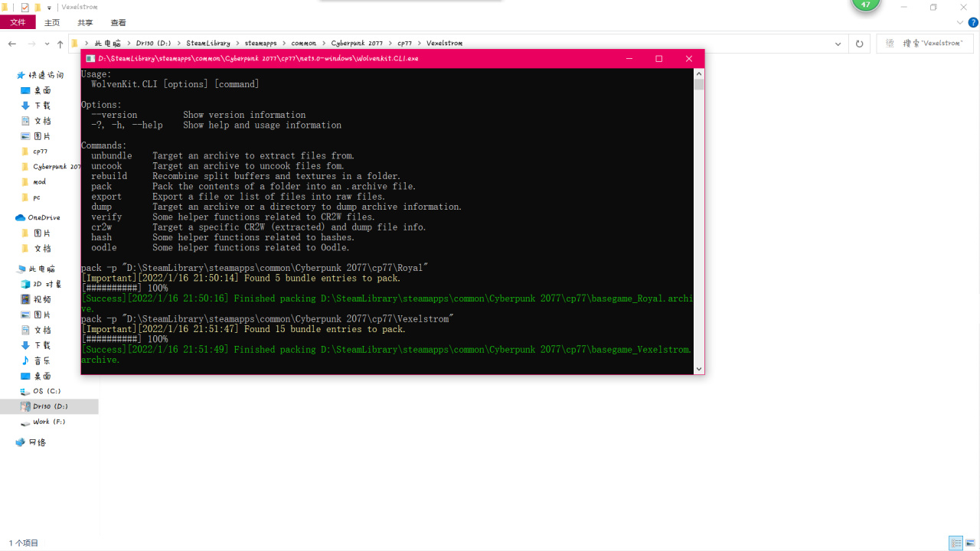Expand the chevron after Cyberpunk 2077 in breadcrumb

click(x=390, y=44)
